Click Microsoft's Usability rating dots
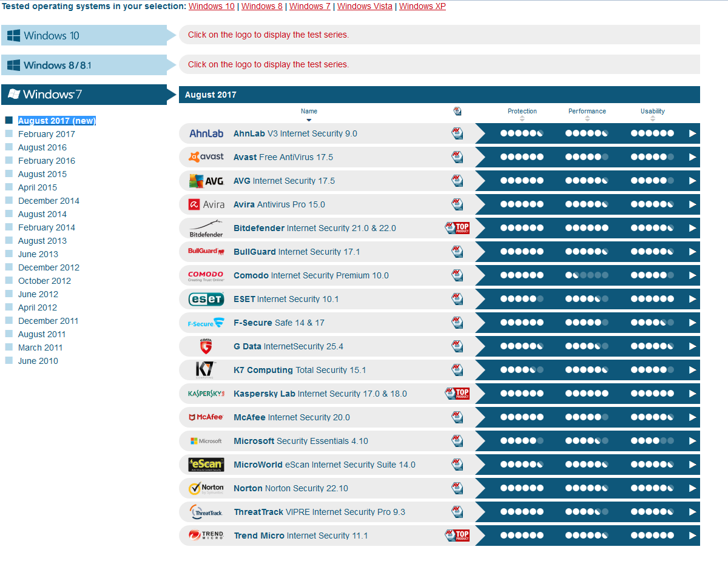728x561 pixels. point(652,441)
